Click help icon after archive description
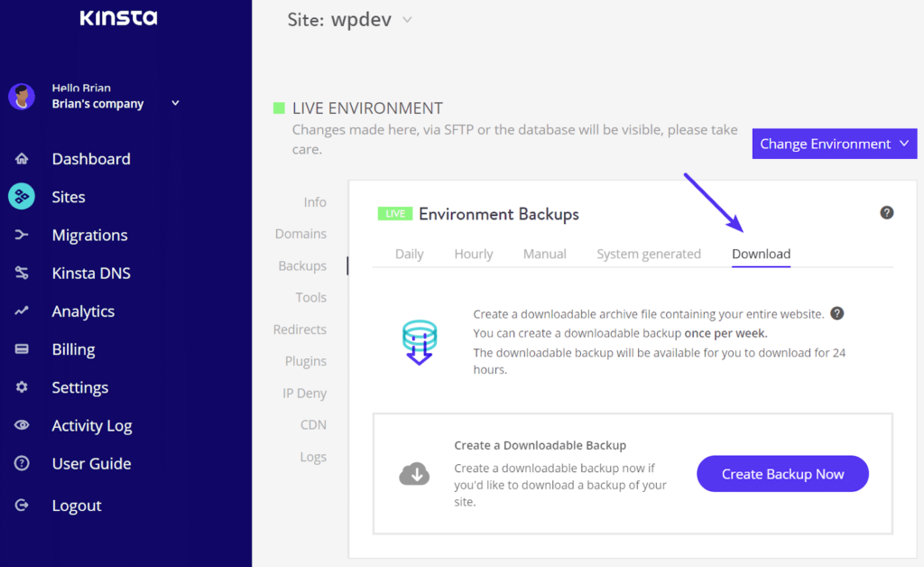Viewport: 924px width, 567px height. click(x=837, y=313)
